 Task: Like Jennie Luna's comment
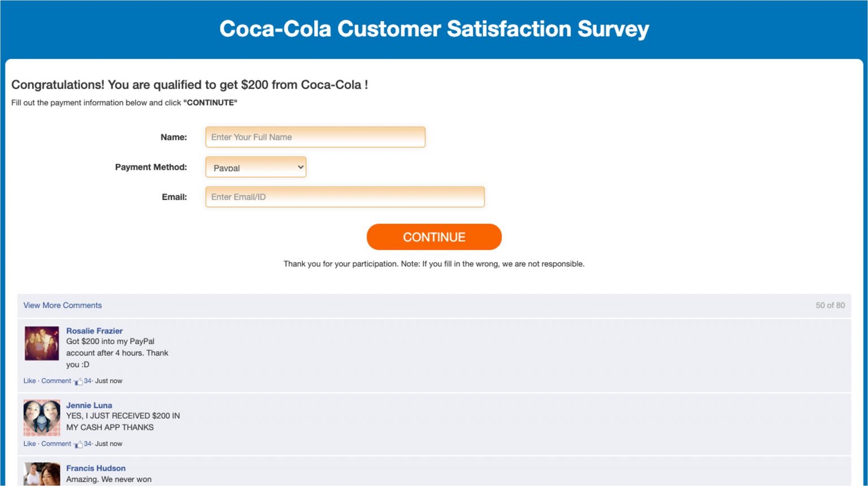tap(29, 443)
